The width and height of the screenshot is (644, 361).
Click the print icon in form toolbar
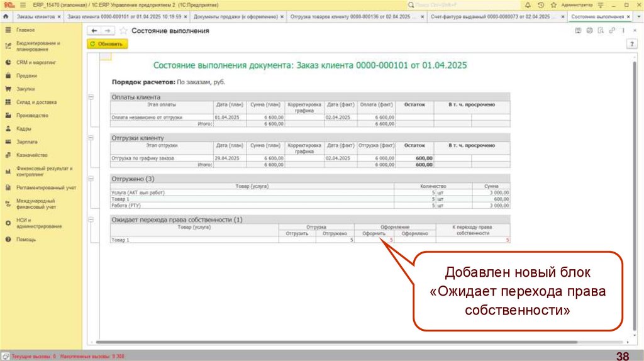tap(589, 30)
